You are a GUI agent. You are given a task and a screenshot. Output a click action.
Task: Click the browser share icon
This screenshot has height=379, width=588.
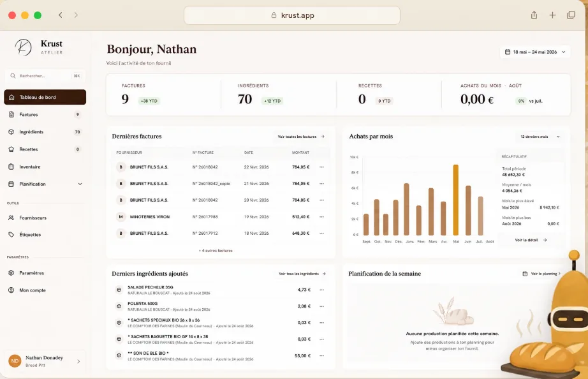[x=534, y=15]
